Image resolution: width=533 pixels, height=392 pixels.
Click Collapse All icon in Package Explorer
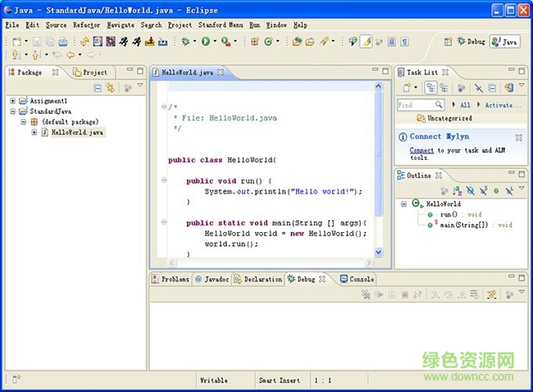point(98,88)
